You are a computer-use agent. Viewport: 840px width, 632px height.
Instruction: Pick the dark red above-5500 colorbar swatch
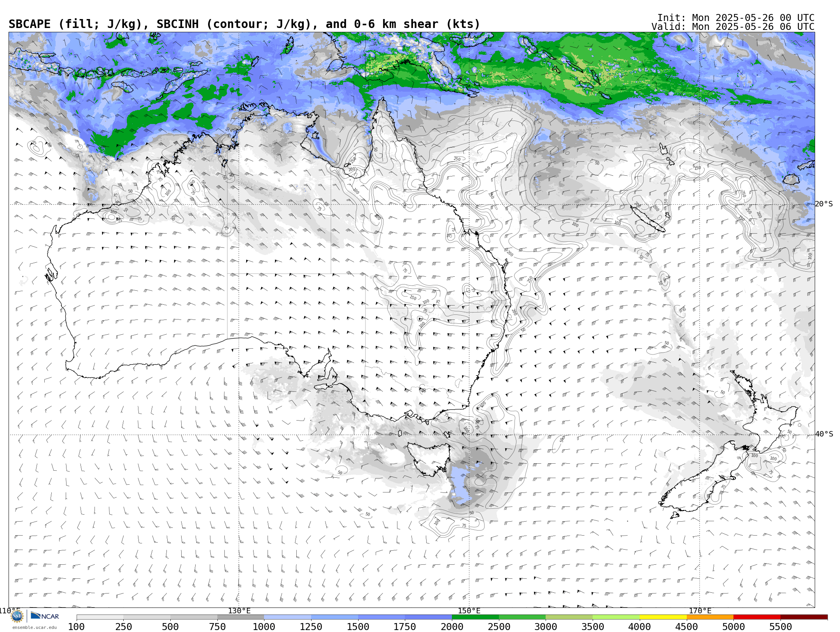(x=804, y=617)
